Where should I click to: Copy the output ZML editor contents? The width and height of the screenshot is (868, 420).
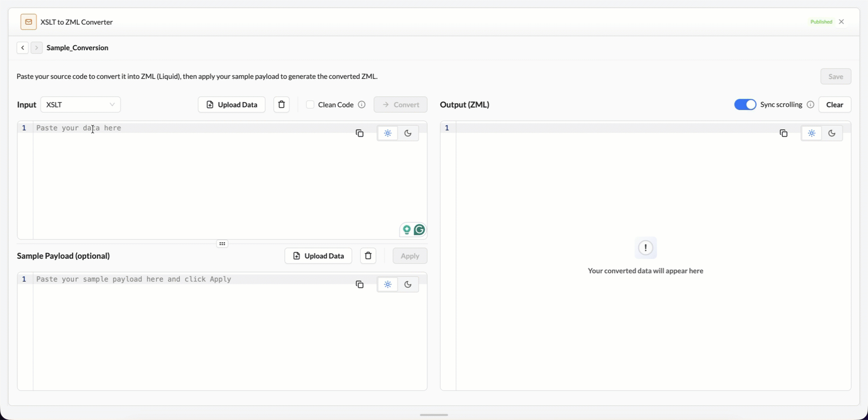[784, 133]
